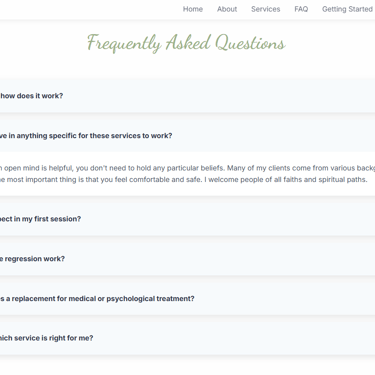Click the word 'Asked' in the heading
Image resolution: width=375 pixels, height=375 pixels.
tap(188, 43)
